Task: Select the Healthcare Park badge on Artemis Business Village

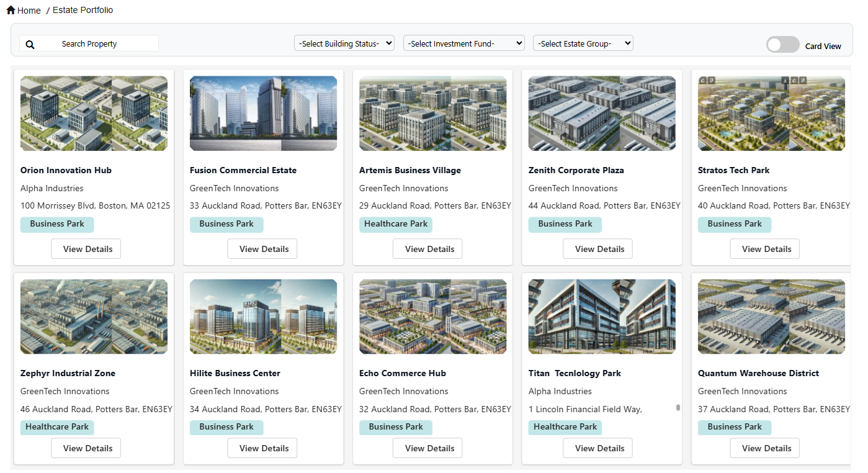Action: click(395, 224)
